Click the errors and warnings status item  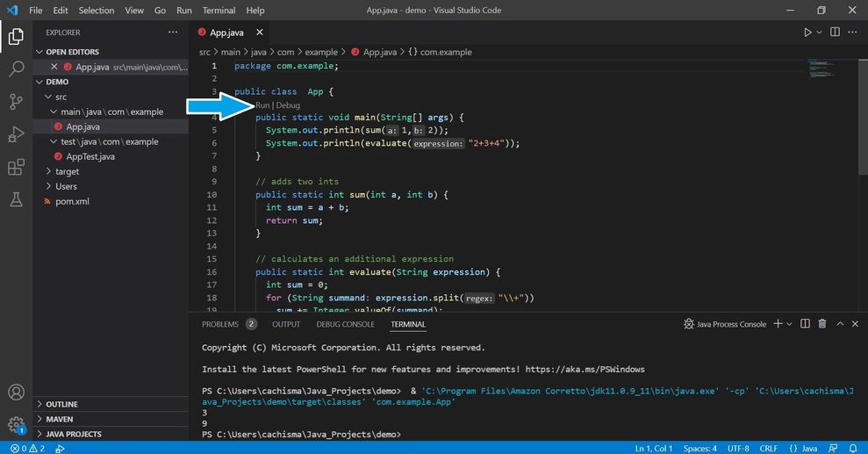pyautogui.click(x=28, y=448)
